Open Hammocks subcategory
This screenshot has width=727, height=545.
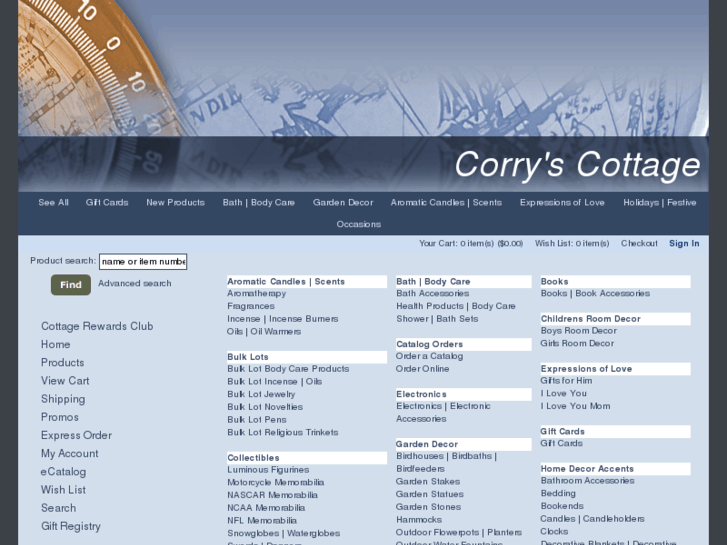(419, 520)
